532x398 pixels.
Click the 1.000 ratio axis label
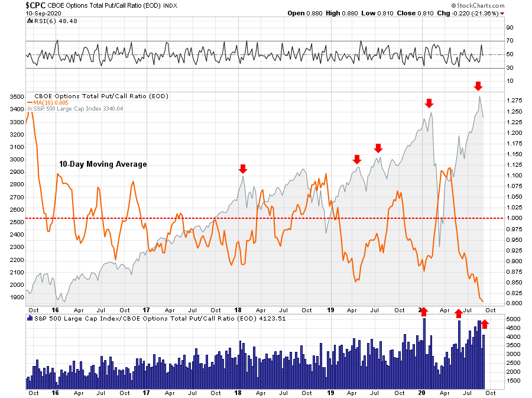[514, 218]
